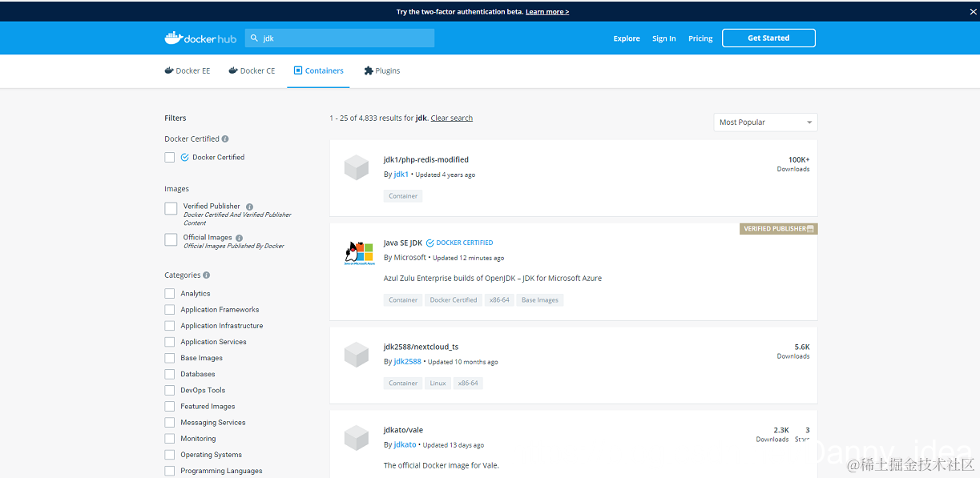Click the Linux tag on nextcloud_ts result
The height and width of the screenshot is (478, 980).
point(438,384)
